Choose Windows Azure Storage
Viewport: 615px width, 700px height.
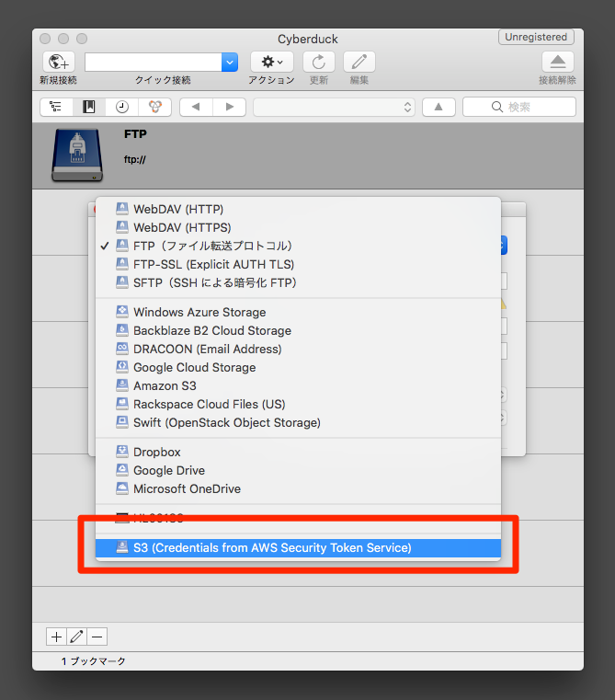pos(298,312)
